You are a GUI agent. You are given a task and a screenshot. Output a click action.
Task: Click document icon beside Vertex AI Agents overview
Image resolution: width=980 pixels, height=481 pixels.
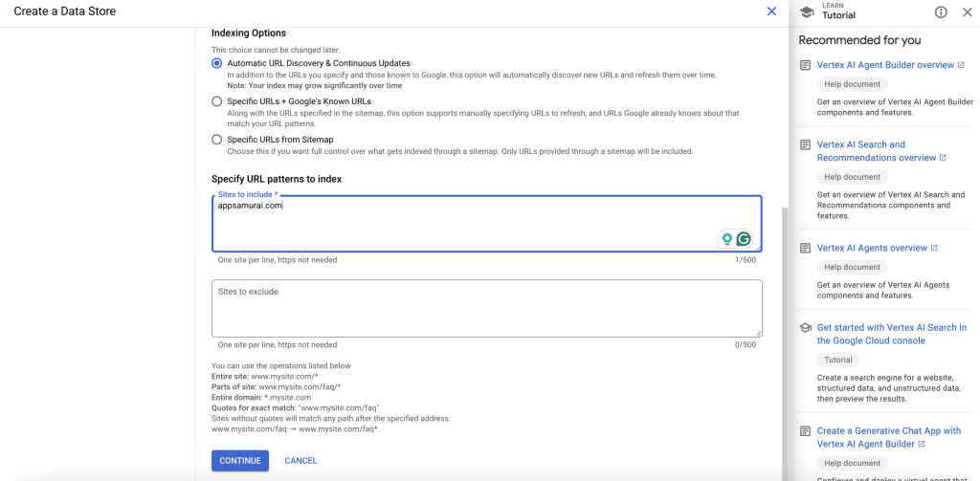point(805,248)
